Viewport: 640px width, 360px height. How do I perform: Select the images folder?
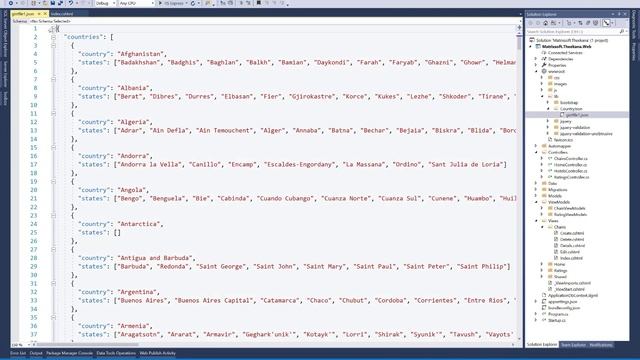[560, 84]
